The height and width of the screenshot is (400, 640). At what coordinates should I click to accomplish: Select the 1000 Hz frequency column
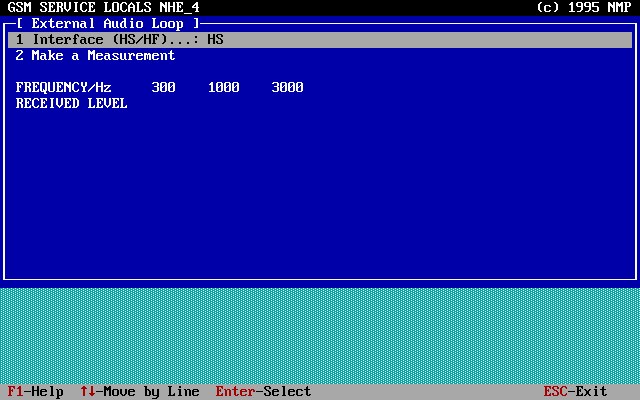223,88
